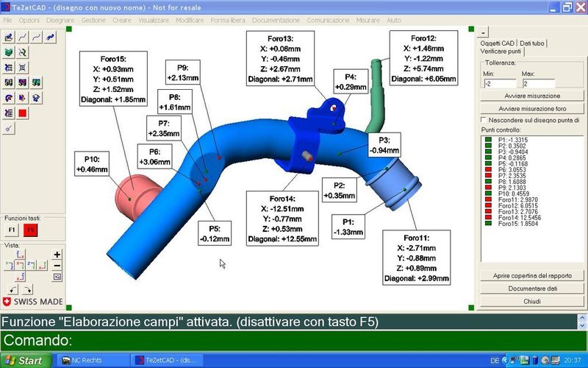Image resolution: width=588 pixels, height=368 pixels.
Task: Click the black checkered pattern icon
Action: pos(9,82)
